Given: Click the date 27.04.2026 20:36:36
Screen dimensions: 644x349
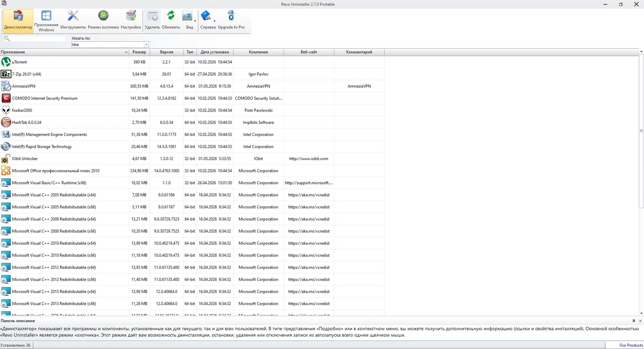Looking at the screenshot, I should pos(215,74).
